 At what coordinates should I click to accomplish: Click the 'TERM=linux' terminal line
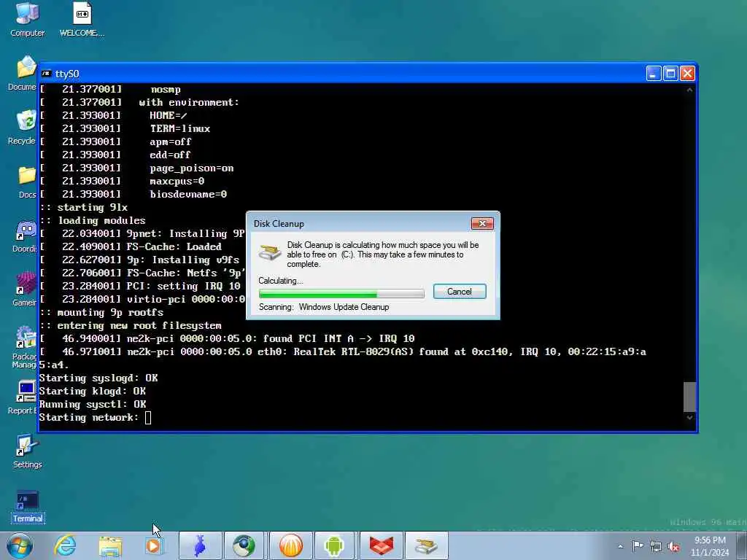pos(180,128)
